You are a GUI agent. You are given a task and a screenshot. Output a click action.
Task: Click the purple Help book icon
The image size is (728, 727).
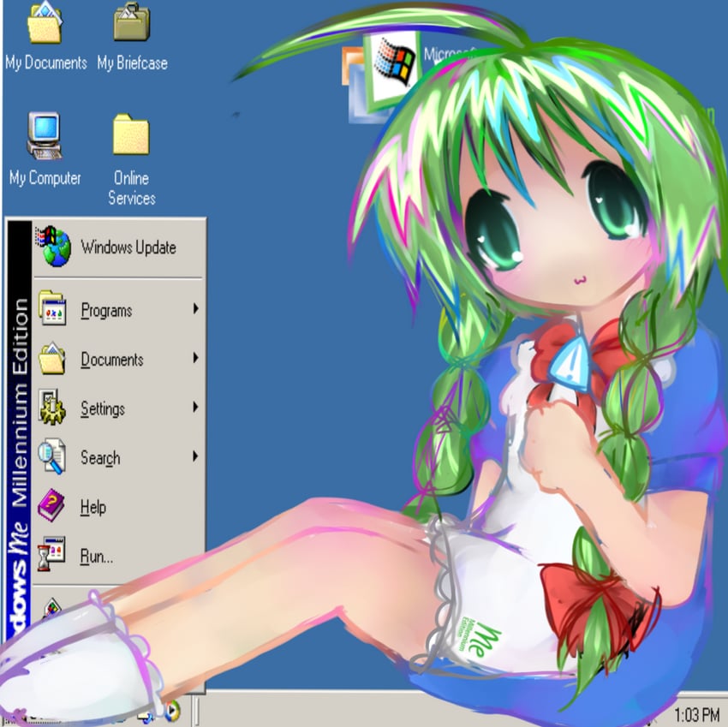[x=51, y=506]
